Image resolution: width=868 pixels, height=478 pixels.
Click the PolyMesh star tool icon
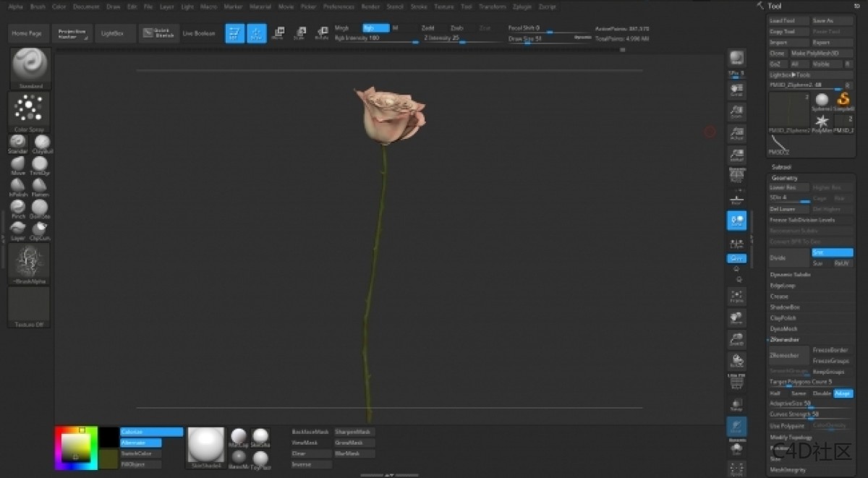coord(822,121)
